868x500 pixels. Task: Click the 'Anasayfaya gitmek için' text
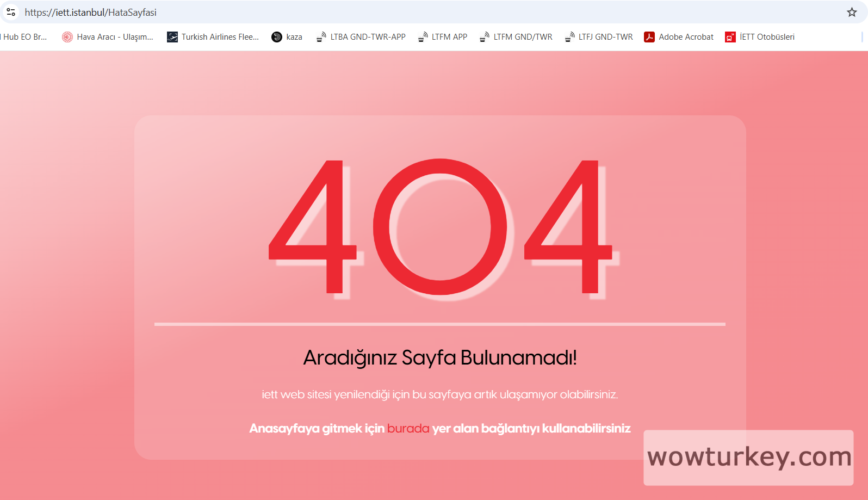pos(317,429)
